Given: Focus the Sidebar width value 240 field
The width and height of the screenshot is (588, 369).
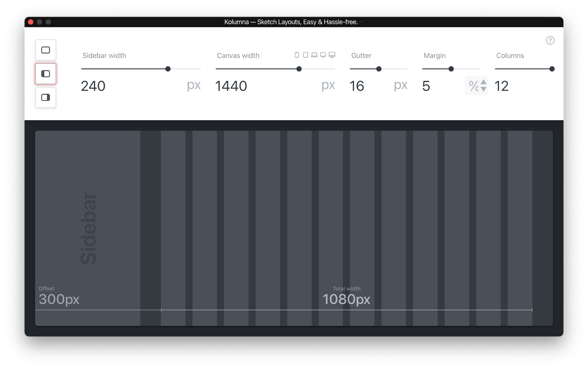Looking at the screenshot, I should [132, 86].
